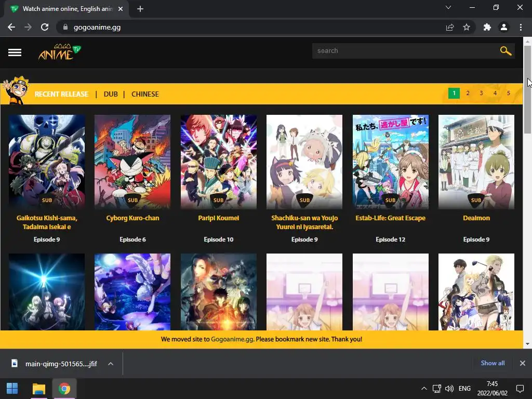Bookmark this tab with star icon
The width and height of the screenshot is (532, 399).
[467, 27]
